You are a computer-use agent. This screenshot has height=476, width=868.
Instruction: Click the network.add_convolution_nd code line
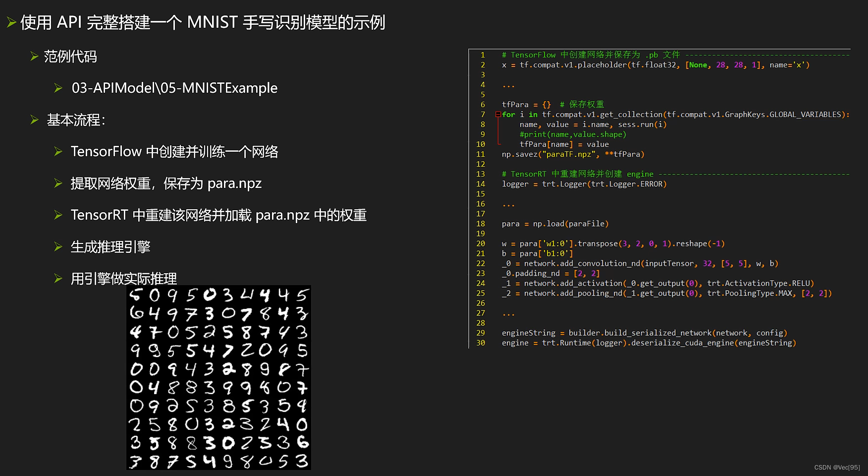click(x=640, y=263)
